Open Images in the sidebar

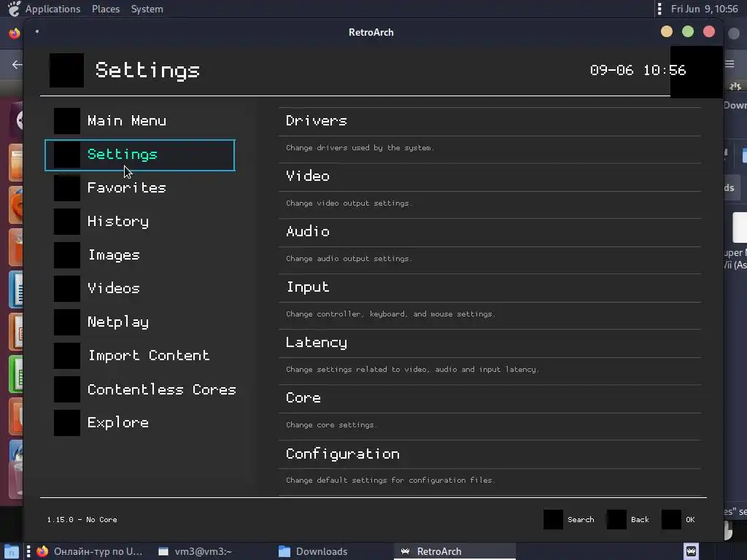tap(139, 255)
